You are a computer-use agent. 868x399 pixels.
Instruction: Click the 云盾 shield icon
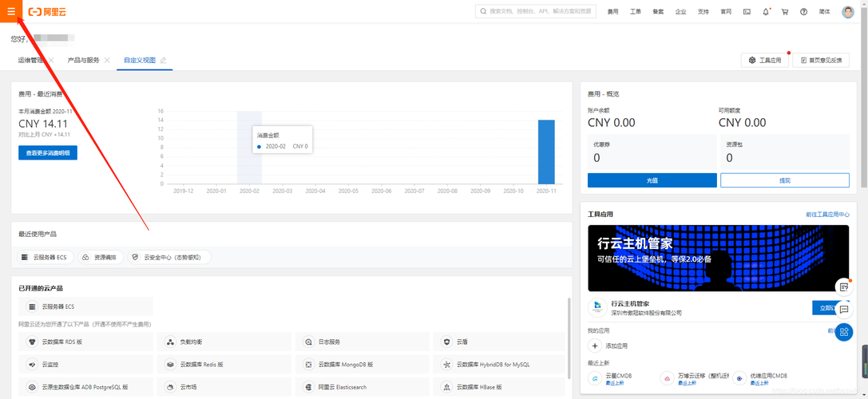click(447, 342)
